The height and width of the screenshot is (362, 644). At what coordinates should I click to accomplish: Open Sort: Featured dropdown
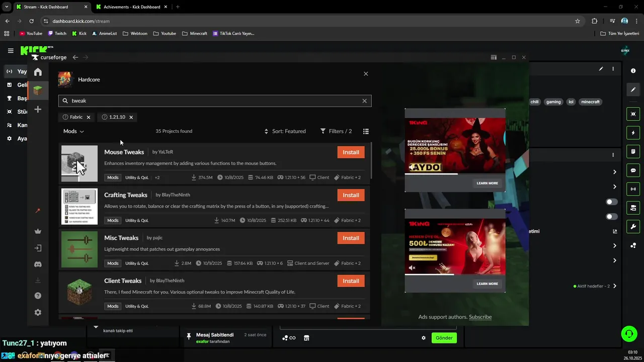click(285, 131)
